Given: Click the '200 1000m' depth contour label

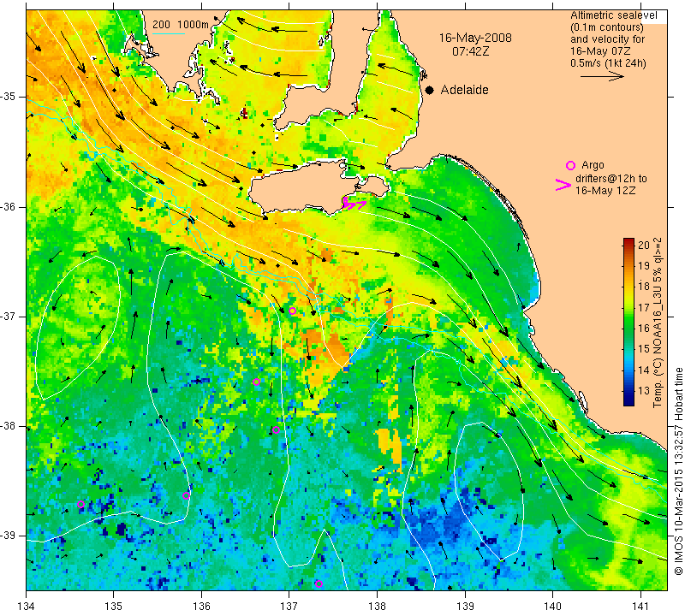Looking at the screenshot, I should tap(181, 25).
